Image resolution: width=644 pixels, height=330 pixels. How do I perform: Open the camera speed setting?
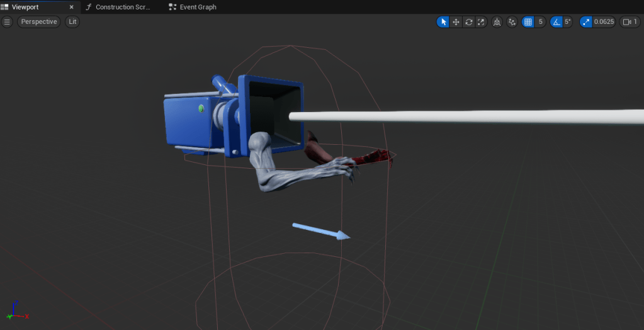click(630, 22)
